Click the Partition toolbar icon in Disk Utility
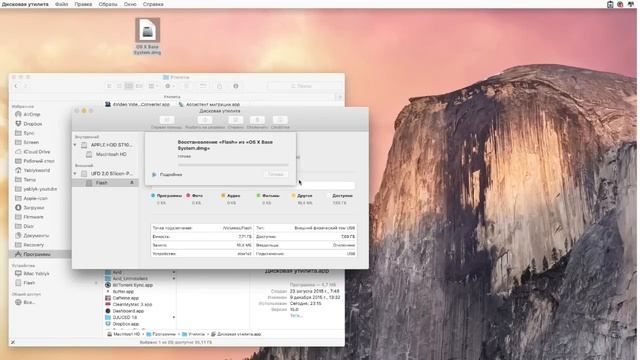Viewport: 640px width, 360px height. [x=205, y=120]
